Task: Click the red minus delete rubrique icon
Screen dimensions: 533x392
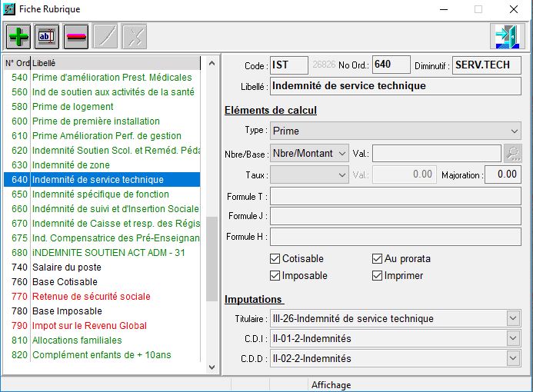Action: [76, 36]
